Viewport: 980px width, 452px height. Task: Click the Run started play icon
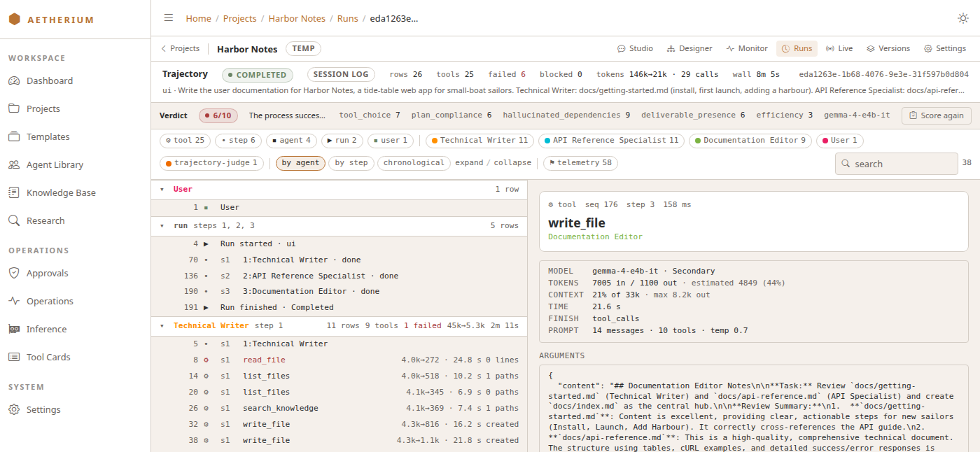[x=206, y=244]
